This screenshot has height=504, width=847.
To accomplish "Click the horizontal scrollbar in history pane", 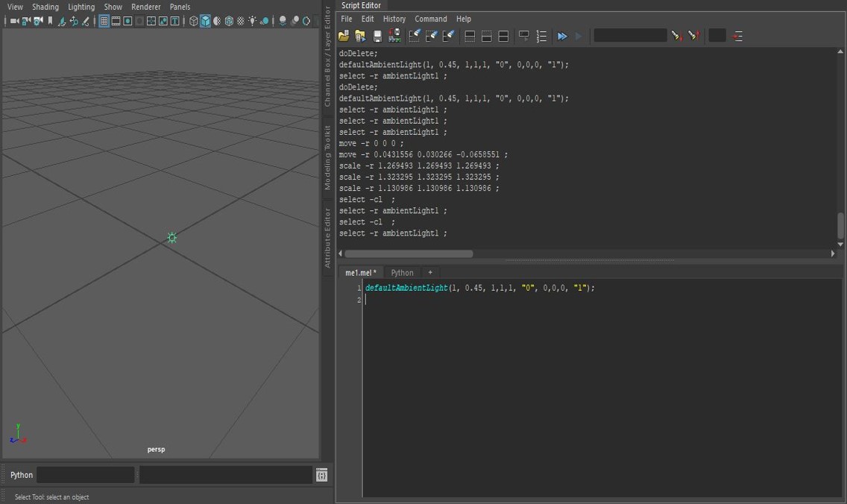I will (409, 253).
